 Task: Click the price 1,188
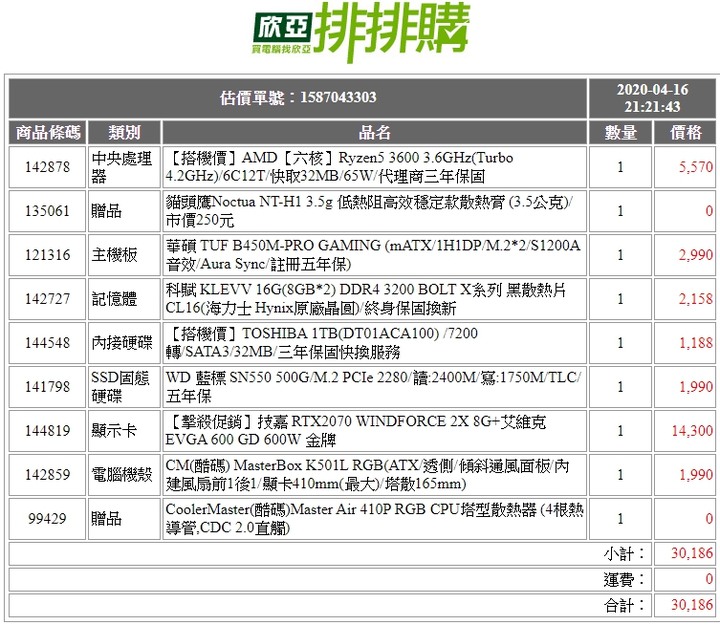[696, 343]
